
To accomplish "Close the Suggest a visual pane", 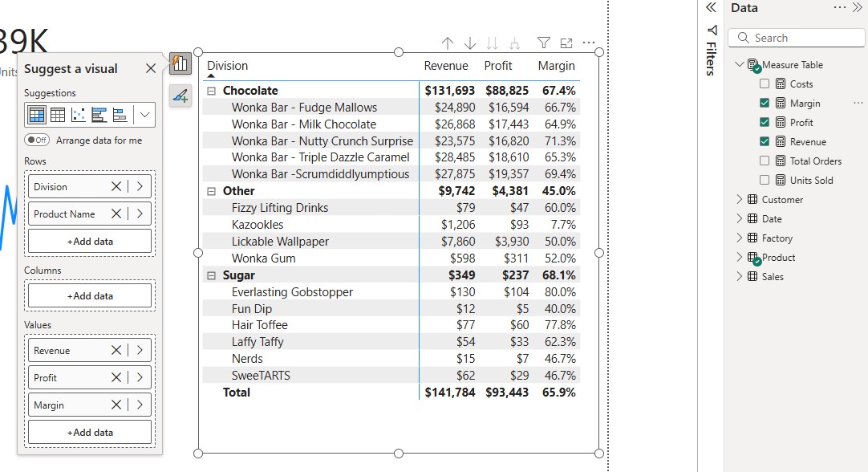I will coord(151,68).
